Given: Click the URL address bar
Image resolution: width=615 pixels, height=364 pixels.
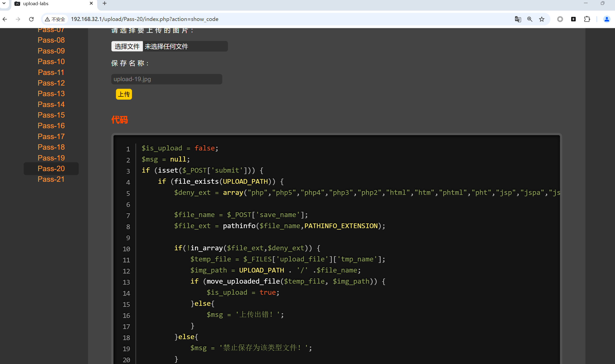Looking at the screenshot, I should (271, 19).
